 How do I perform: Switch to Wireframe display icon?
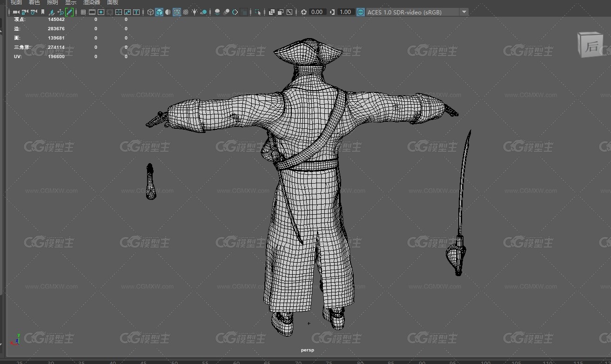150,12
